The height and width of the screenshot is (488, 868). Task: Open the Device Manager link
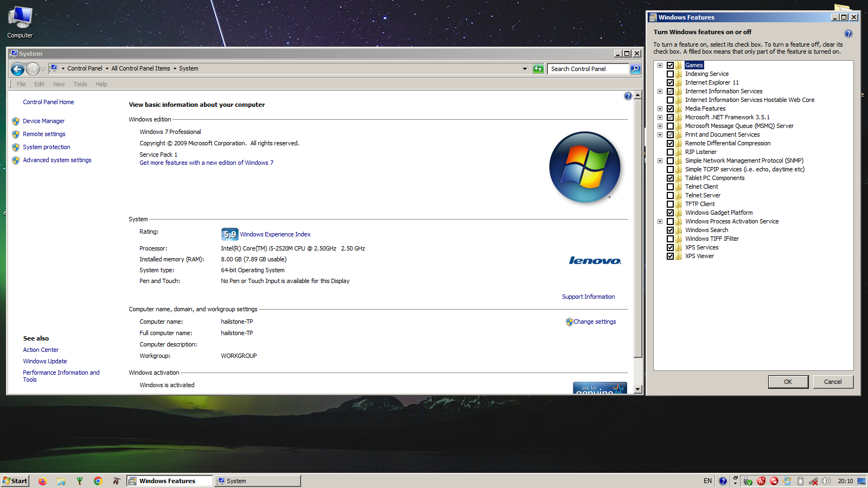[x=43, y=121]
